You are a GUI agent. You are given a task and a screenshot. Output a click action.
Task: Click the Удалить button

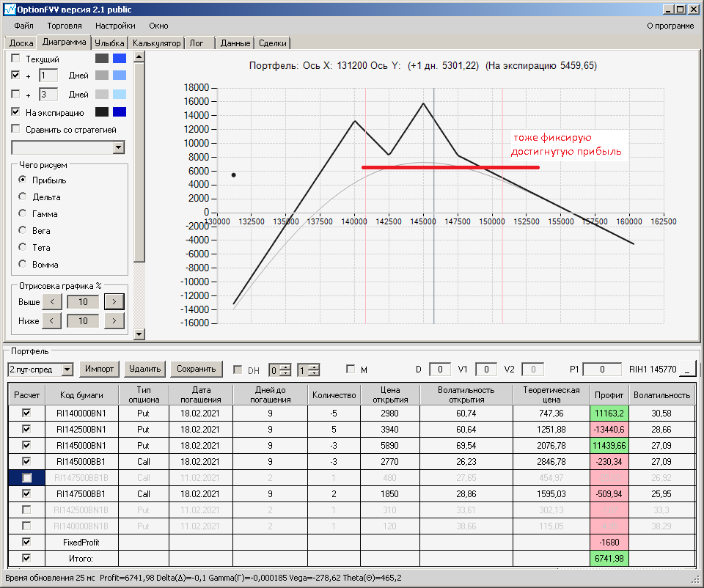(144, 369)
